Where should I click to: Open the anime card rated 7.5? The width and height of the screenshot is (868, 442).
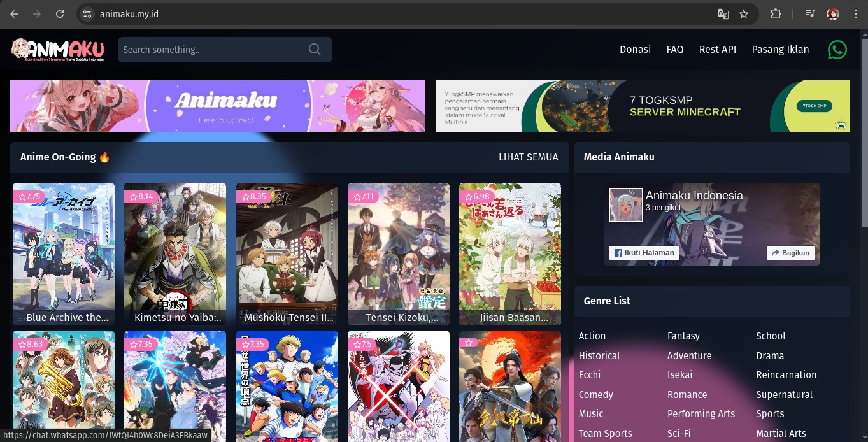[399, 386]
